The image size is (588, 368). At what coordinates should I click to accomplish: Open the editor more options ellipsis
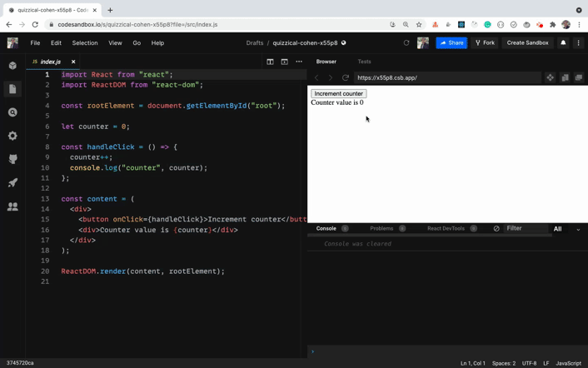click(299, 62)
